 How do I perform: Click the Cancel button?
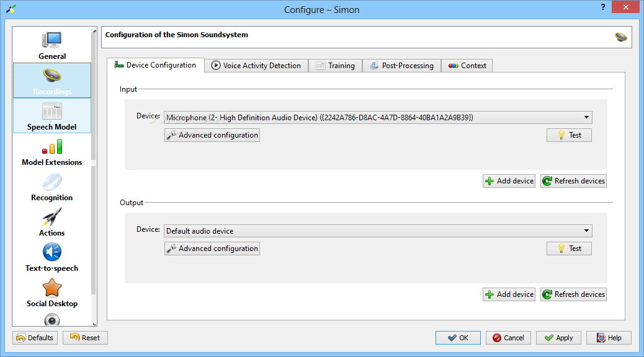point(509,338)
